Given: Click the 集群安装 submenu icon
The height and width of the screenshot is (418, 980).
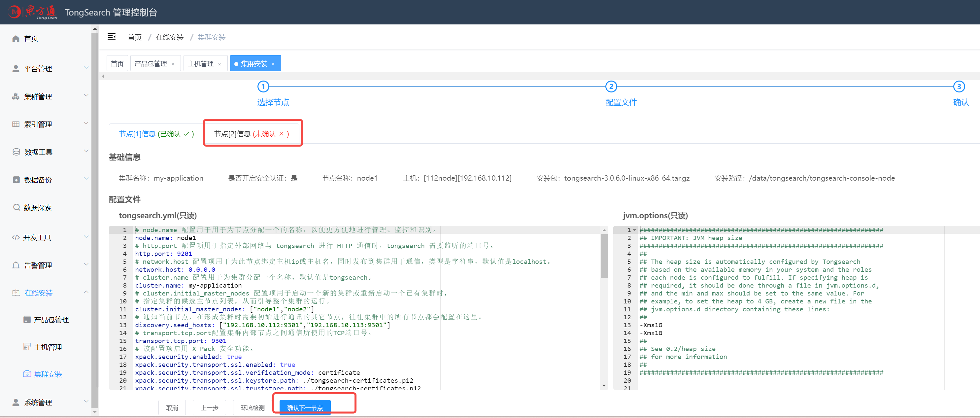Looking at the screenshot, I should [x=27, y=374].
